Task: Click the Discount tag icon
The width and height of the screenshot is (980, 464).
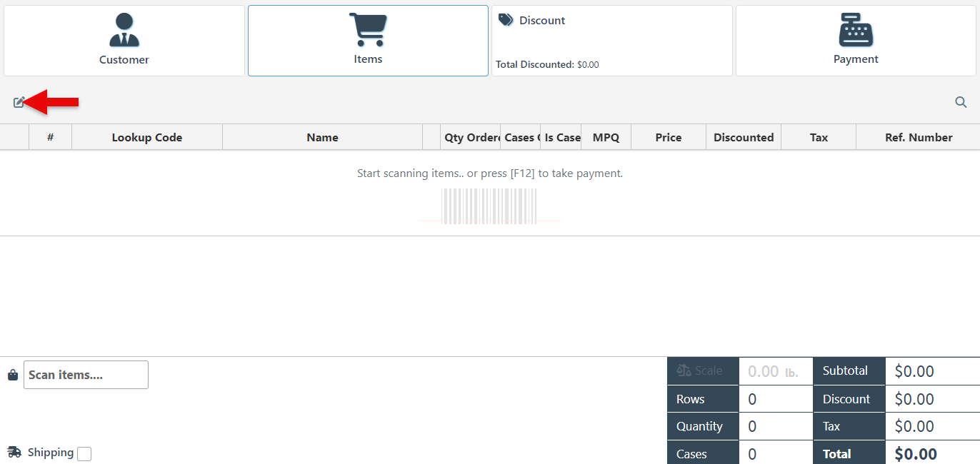Action: tap(506, 20)
